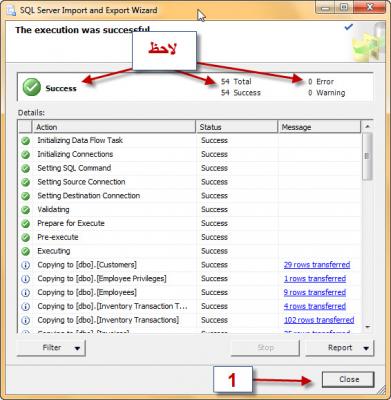
Task: Click the green check icon beside Initializing Connections
Action: click(x=26, y=155)
